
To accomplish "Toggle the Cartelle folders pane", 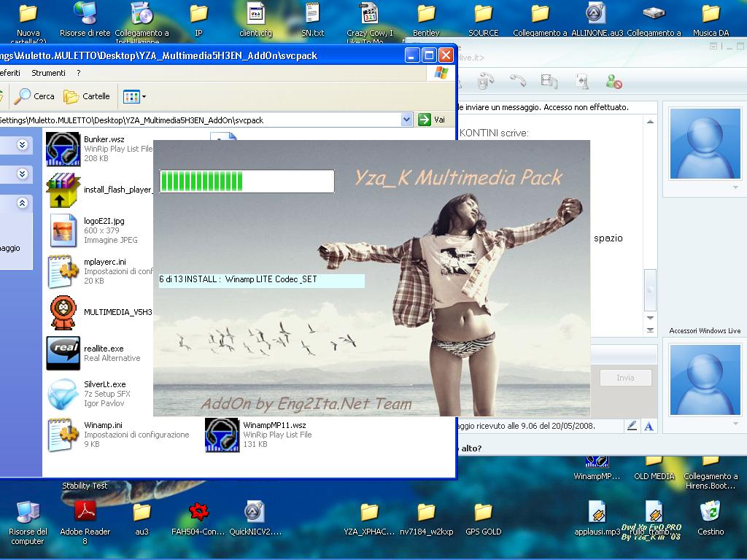I will [x=86, y=96].
